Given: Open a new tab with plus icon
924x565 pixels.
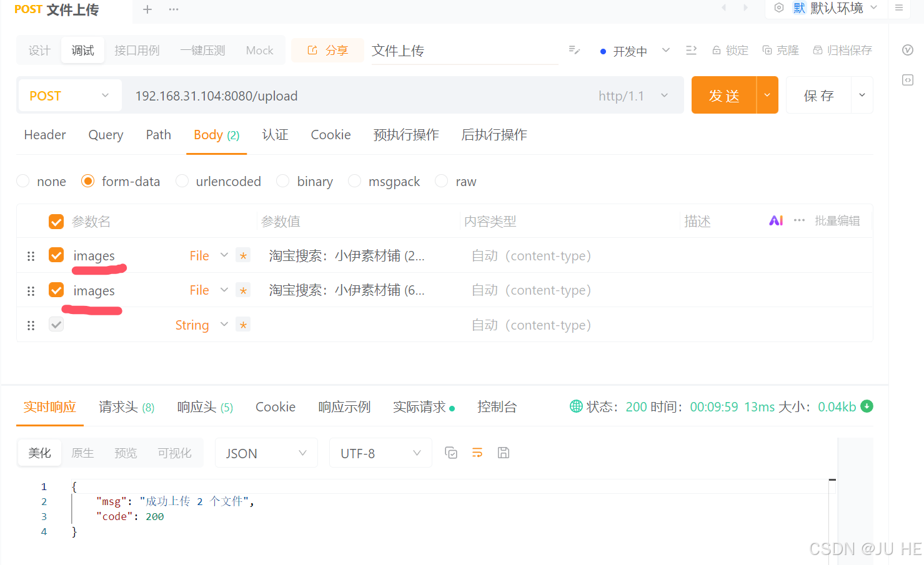Looking at the screenshot, I should pos(147,9).
